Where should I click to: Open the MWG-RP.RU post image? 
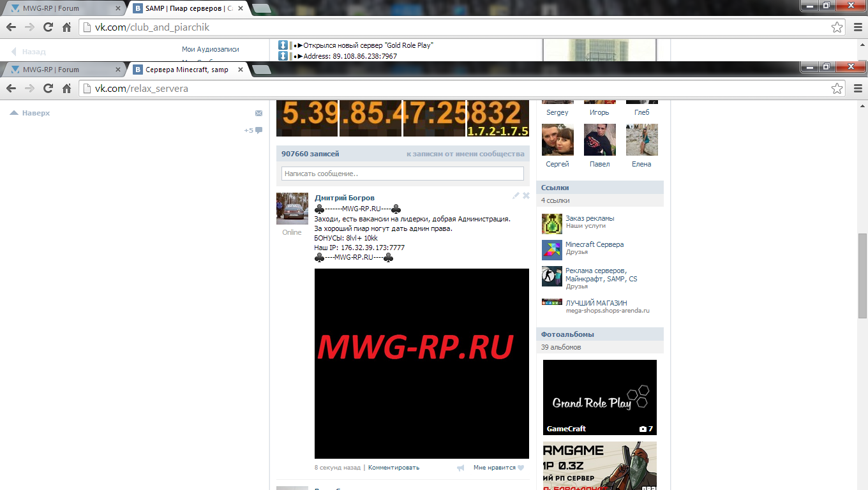click(x=422, y=364)
